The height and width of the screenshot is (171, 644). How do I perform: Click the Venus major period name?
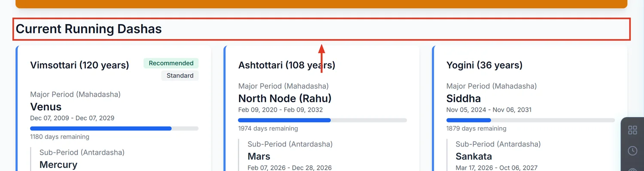[x=46, y=107]
